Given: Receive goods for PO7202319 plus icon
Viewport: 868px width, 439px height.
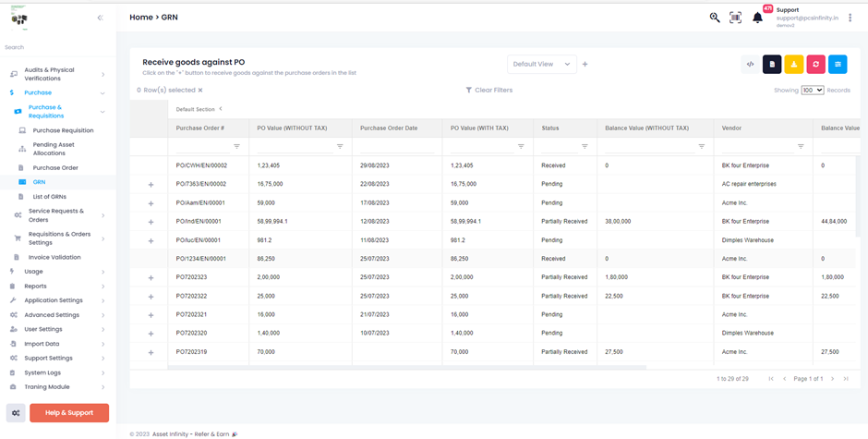Looking at the screenshot, I should tap(151, 352).
